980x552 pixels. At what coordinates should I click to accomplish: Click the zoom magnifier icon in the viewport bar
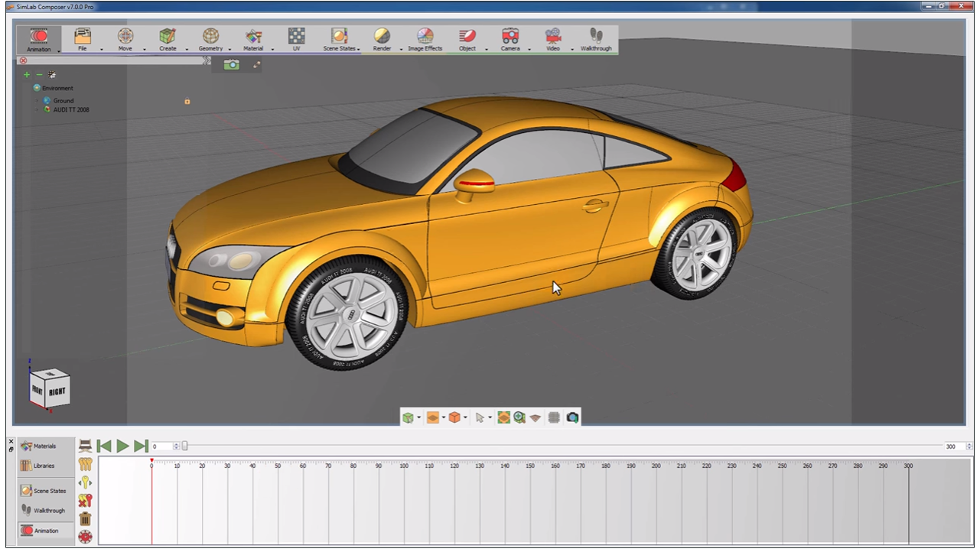pos(519,417)
